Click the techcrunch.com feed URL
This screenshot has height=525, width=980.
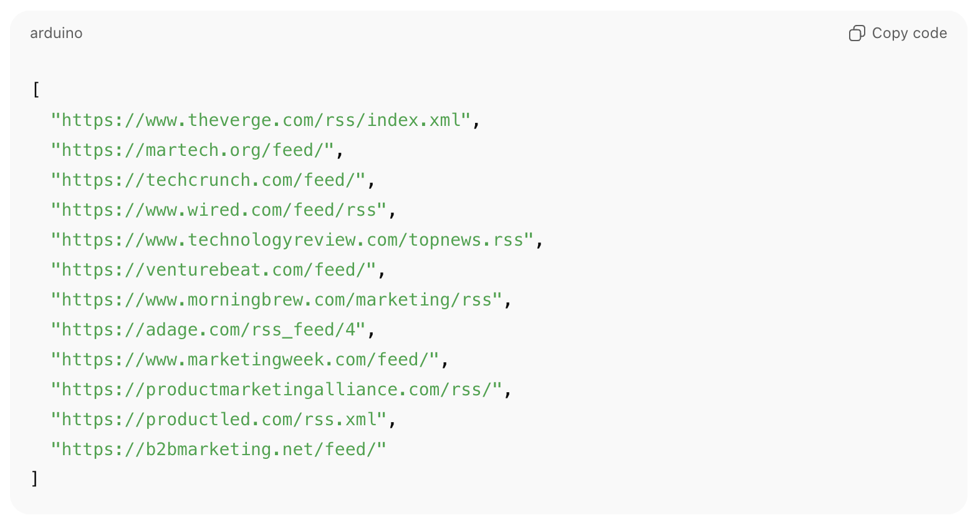point(208,180)
